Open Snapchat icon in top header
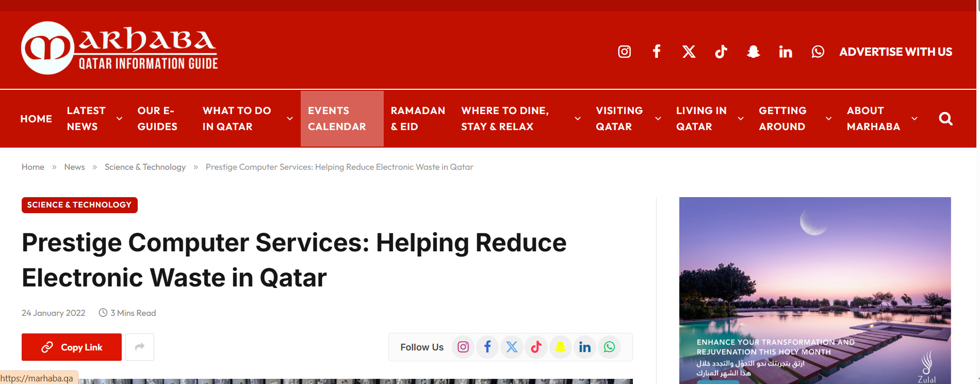 [x=753, y=52]
